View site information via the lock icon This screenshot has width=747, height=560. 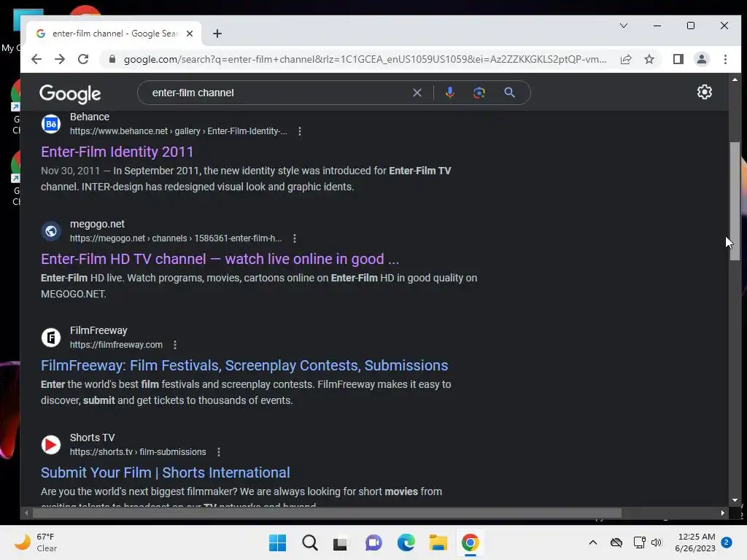tap(112, 59)
